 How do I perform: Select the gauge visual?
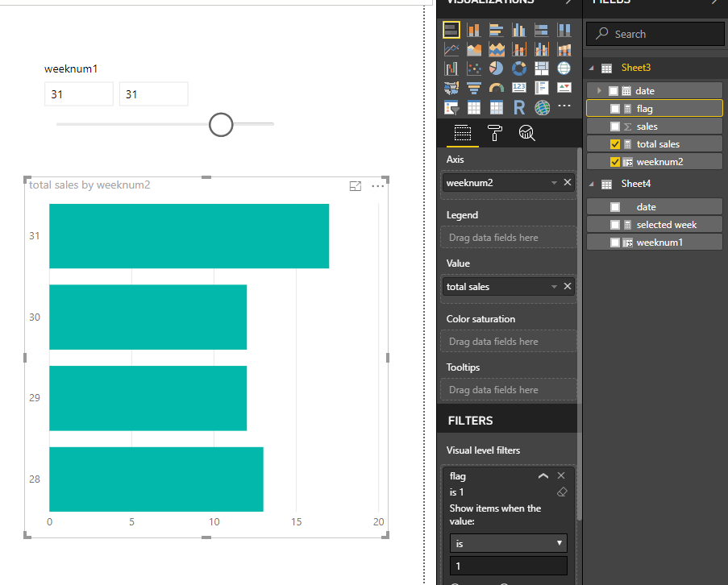(x=497, y=88)
